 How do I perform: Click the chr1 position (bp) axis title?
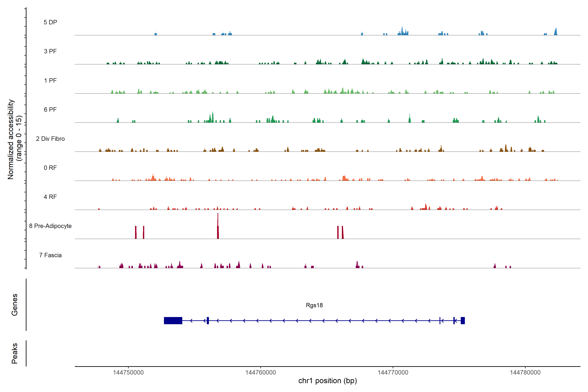(x=327, y=381)
